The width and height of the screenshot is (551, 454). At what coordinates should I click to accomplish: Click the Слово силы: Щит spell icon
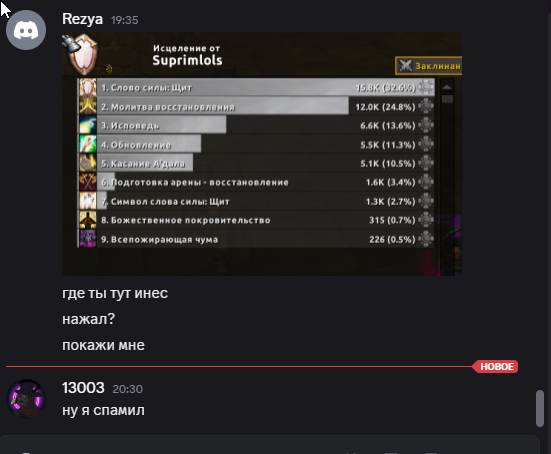(88, 87)
